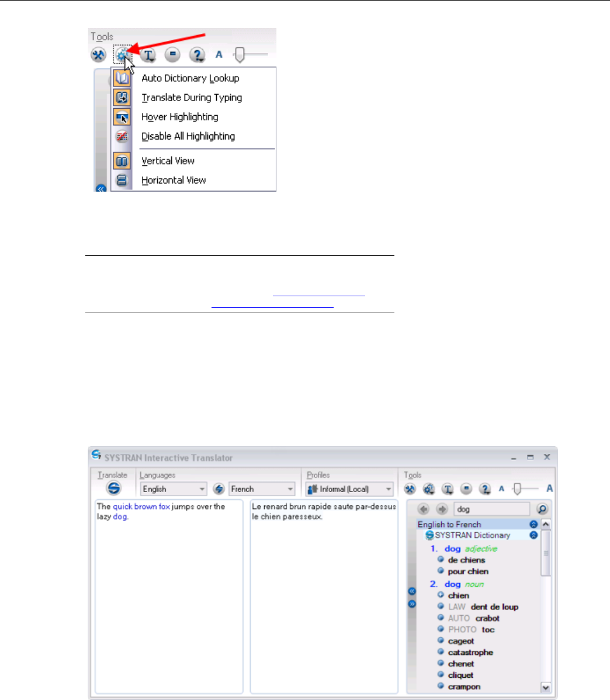Maximize the SYSTRAN Interactive Translator window
Viewport: 610px width, 700px height.
pos(530,457)
